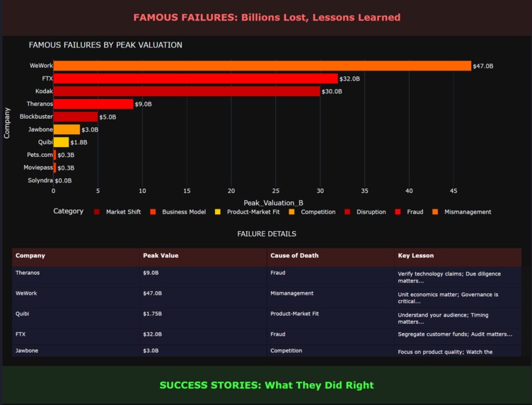Click the Peak Value column header

[x=203, y=256]
